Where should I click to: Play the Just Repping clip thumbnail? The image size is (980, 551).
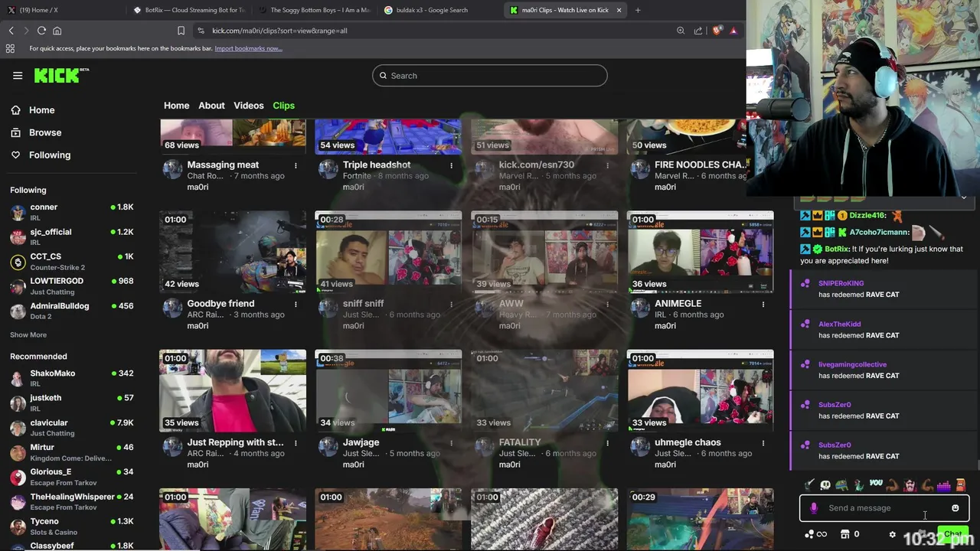[233, 391]
